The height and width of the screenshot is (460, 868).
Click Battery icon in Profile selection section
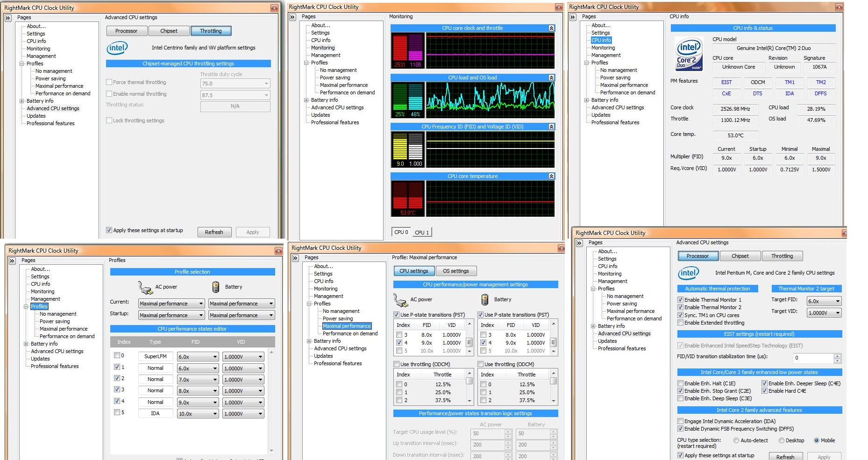[216, 287]
